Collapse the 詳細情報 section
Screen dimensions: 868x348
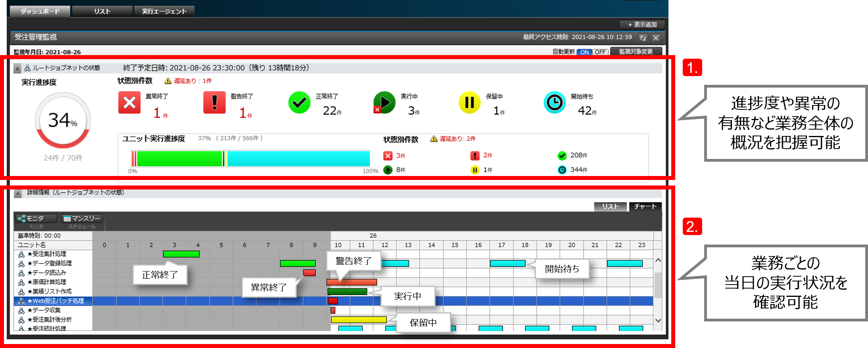[x=17, y=193]
